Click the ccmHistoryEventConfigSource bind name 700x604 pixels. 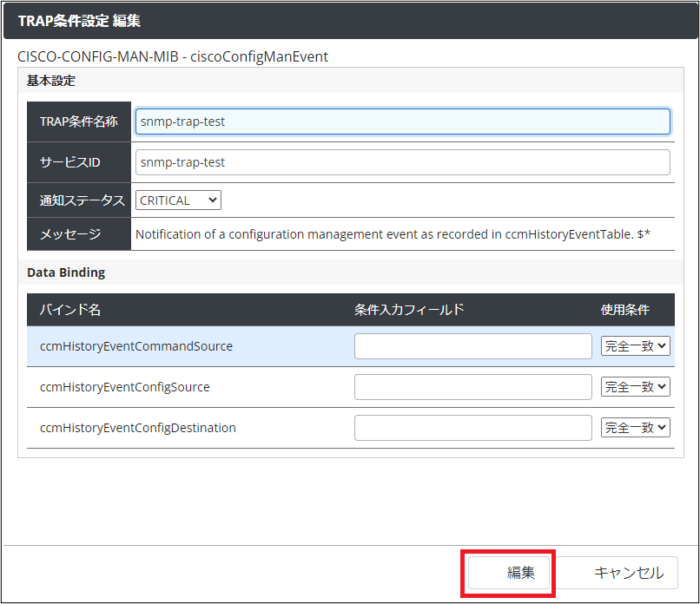click(x=125, y=387)
